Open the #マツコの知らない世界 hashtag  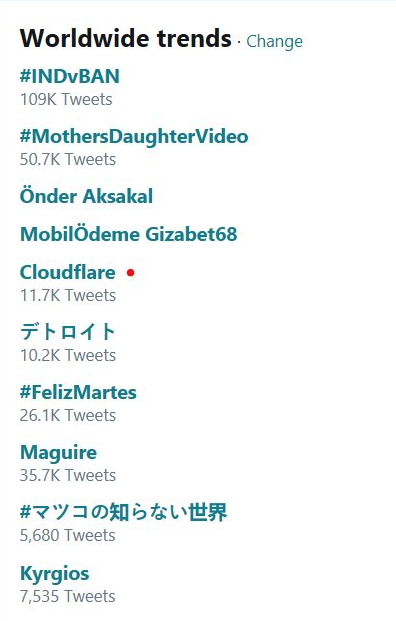[124, 512]
